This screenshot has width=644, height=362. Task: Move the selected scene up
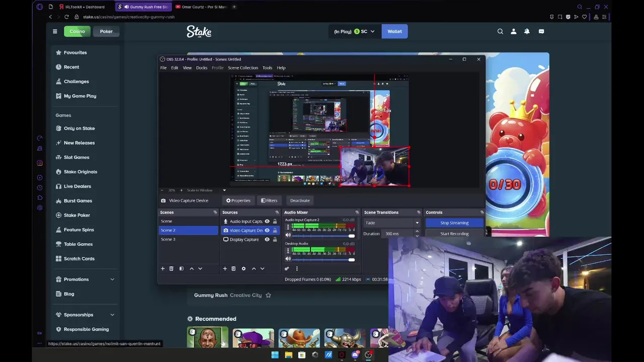(x=191, y=268)
